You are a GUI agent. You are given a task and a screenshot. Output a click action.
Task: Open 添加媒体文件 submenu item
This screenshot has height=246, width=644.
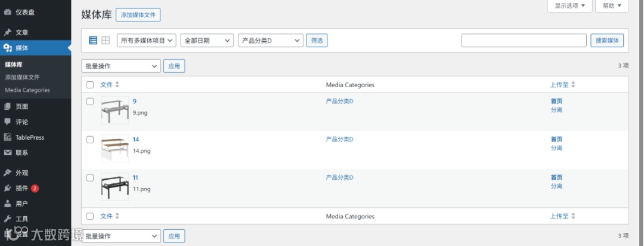click(22, 78)
